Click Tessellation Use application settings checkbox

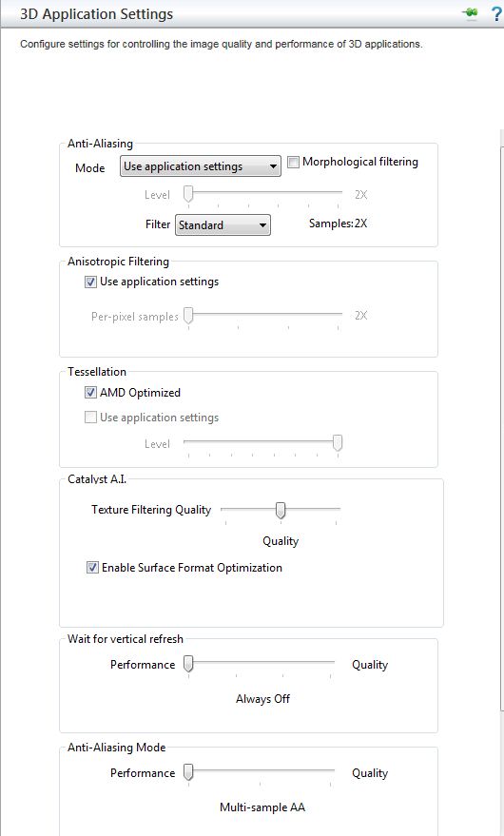[90, 418]
